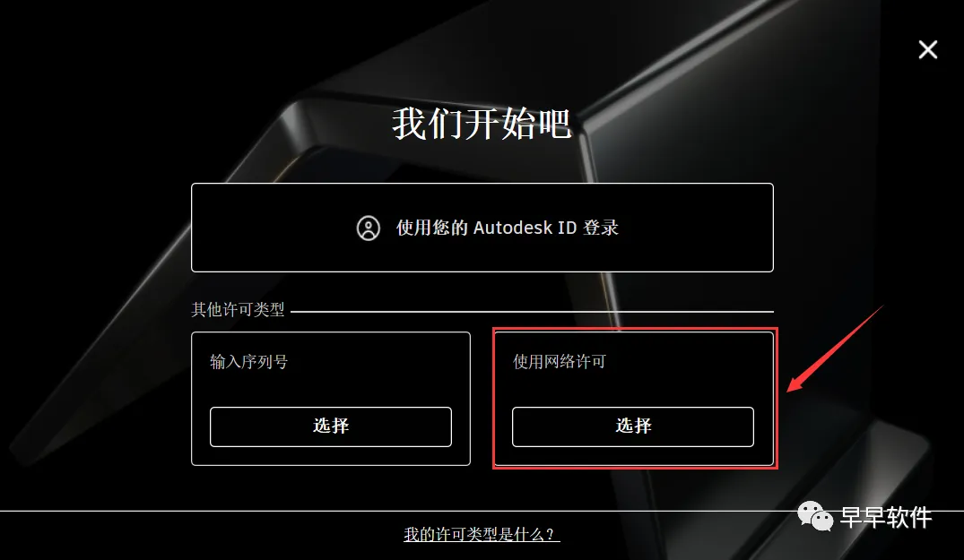
Task: Click the 早早软件 watermark text
Action: (x=886, y=517)
